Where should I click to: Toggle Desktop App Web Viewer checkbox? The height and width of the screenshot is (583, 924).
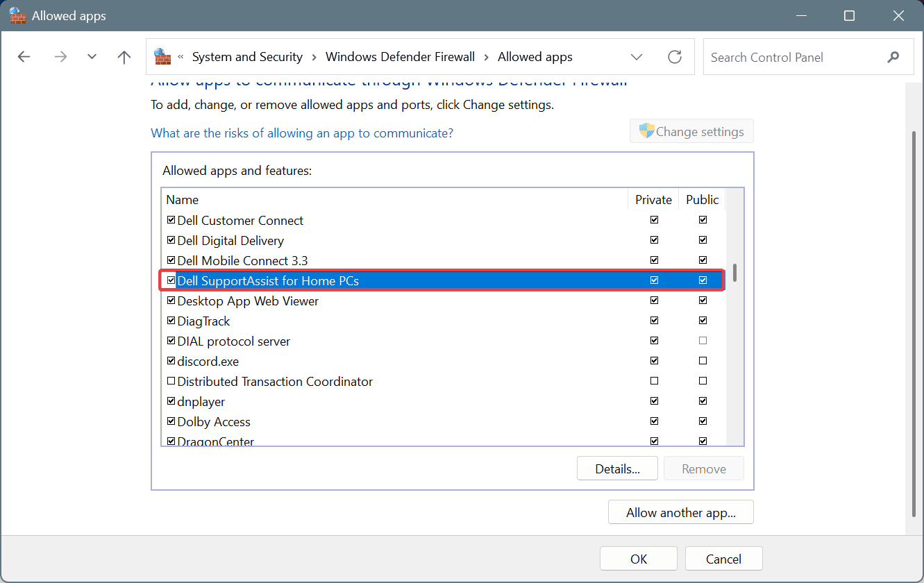[x=171, y=301]
